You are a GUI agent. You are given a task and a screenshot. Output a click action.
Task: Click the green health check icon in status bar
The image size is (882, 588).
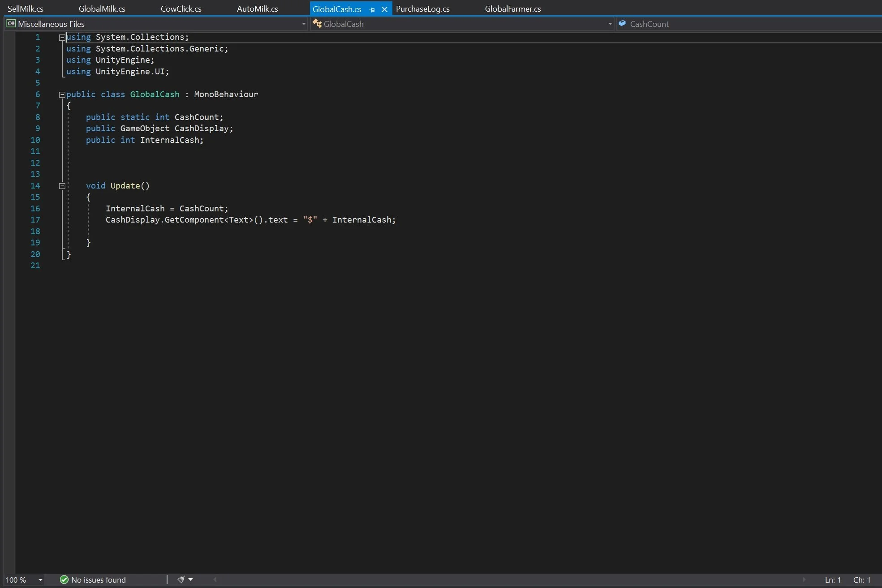pyautogui.click(x=64, y=579)
